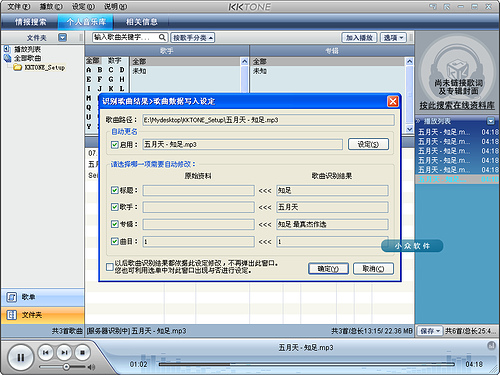
Task: Open the 文件(F) menu
Action: point(19,7)
